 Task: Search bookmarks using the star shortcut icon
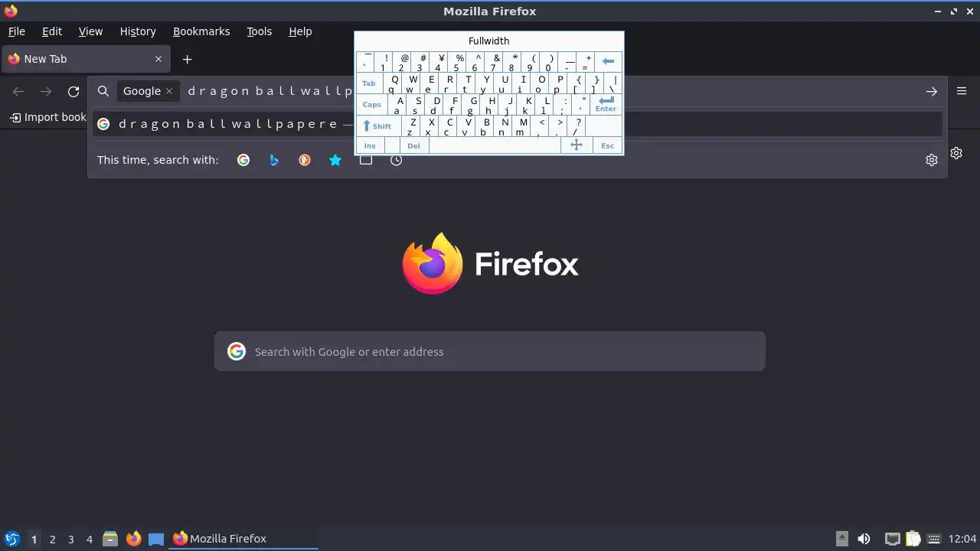pyautogui.click(x=335, y=160)
